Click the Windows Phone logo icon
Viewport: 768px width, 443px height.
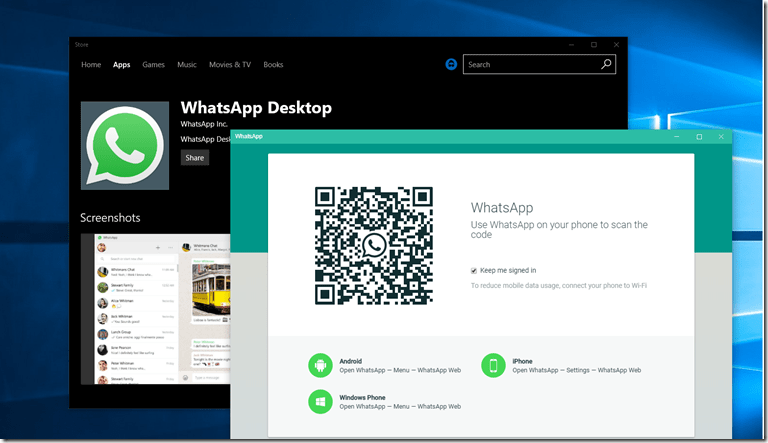click(x=320, y=402)
